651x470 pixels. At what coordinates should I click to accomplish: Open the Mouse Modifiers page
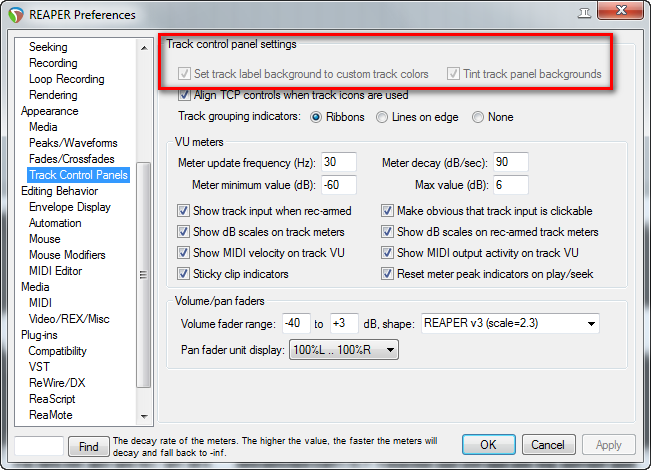67,255
